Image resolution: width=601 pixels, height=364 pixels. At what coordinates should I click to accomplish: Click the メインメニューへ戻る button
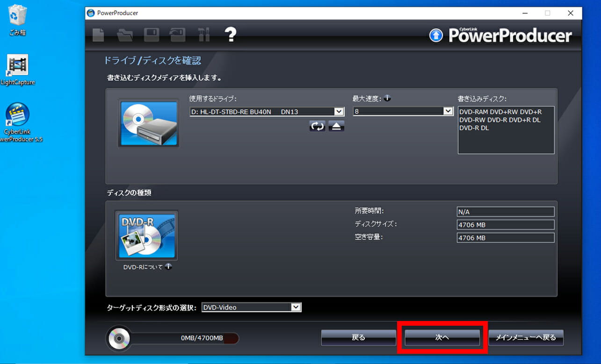pos(526,337)
